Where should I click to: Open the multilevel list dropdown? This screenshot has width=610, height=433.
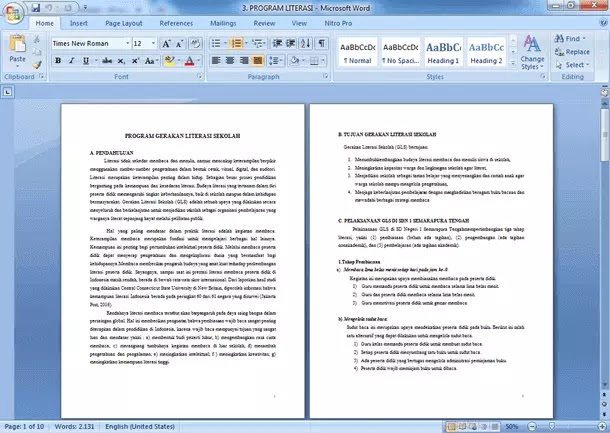(x=259, y=44)
